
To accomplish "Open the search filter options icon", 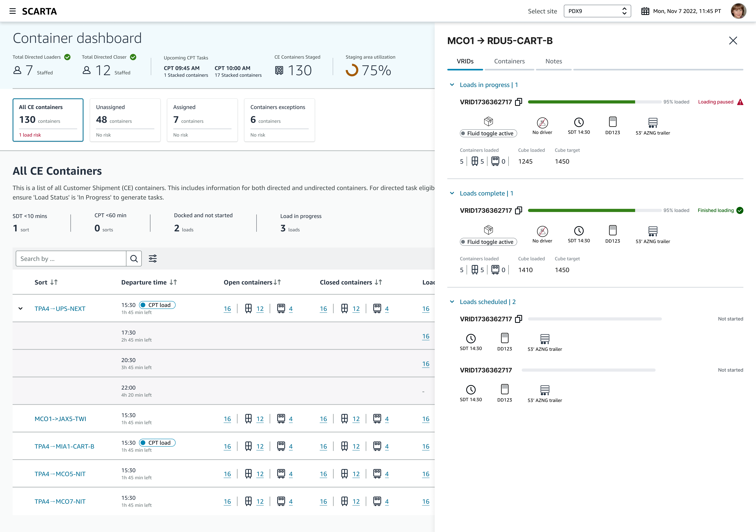I will [152, 259].
